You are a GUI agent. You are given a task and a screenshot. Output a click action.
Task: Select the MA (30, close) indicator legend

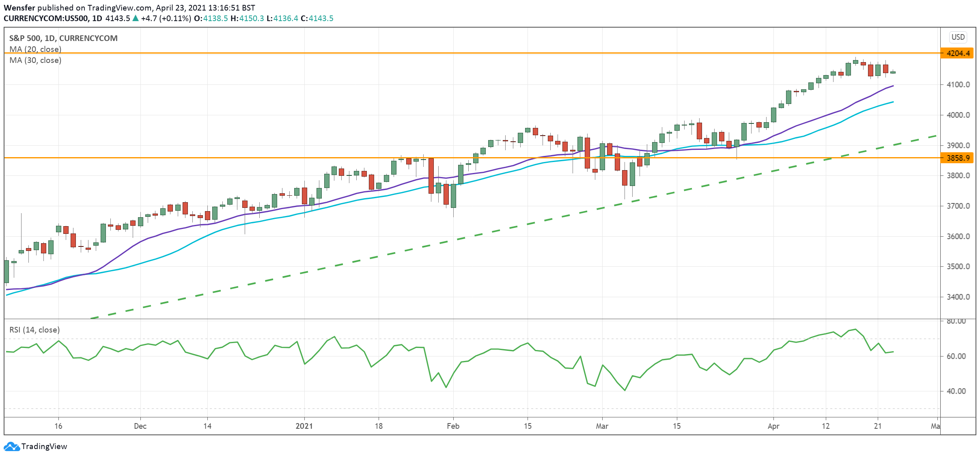(35, 60)
